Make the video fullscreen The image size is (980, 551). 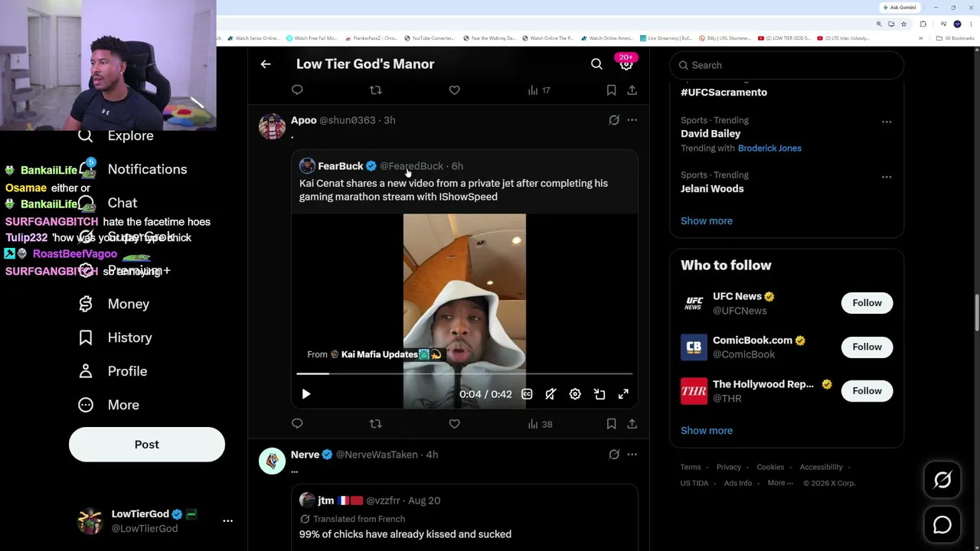(623, 394)
